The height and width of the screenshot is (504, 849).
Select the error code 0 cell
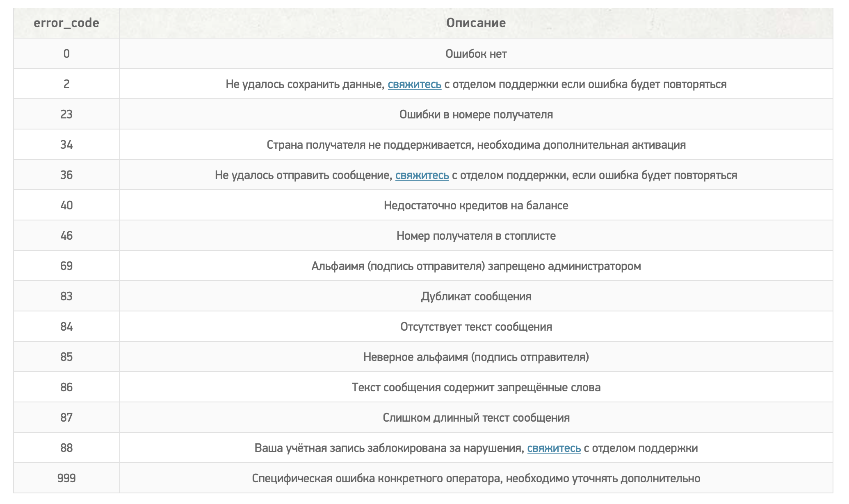pos(66,54)
